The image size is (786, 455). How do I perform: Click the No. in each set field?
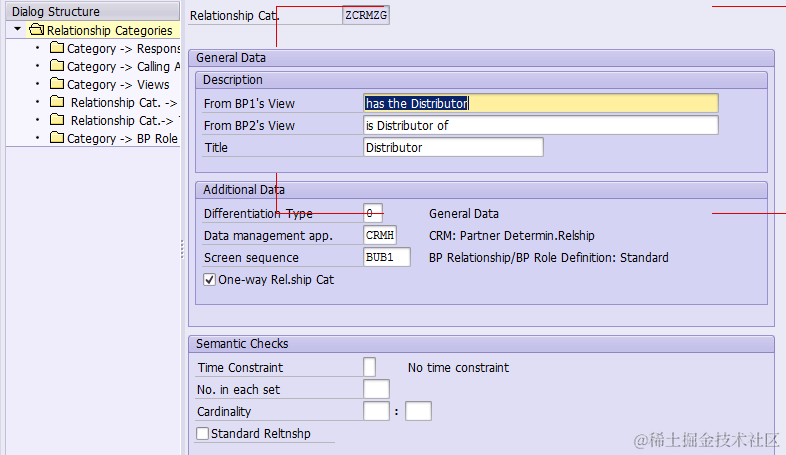376,389
